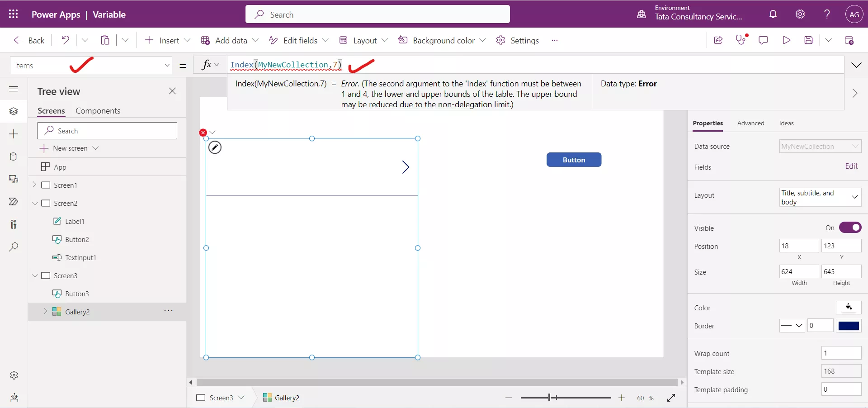Open the Items property dropdown
The height and width of the screenshot is (408, 868).
tap(167, 65)
